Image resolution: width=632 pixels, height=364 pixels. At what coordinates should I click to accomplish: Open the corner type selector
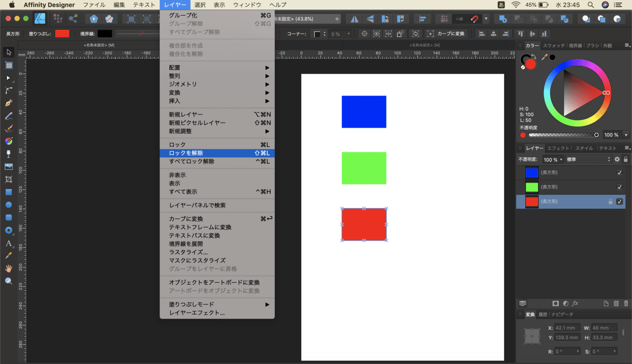pos(320,34)
